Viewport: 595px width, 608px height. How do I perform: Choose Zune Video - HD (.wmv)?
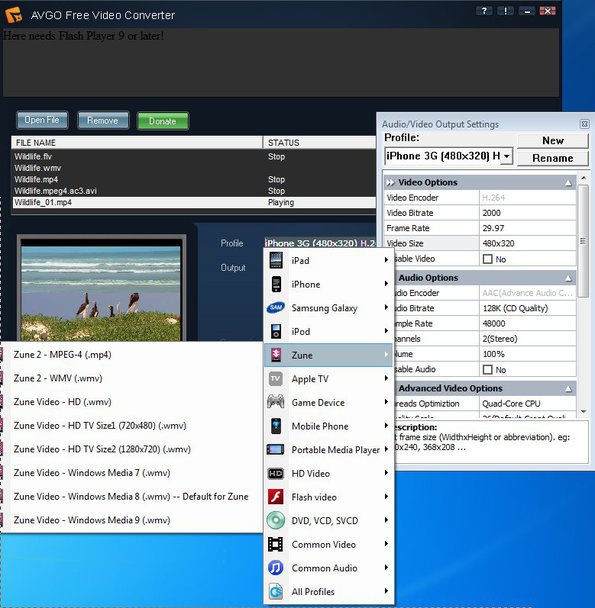132,402
